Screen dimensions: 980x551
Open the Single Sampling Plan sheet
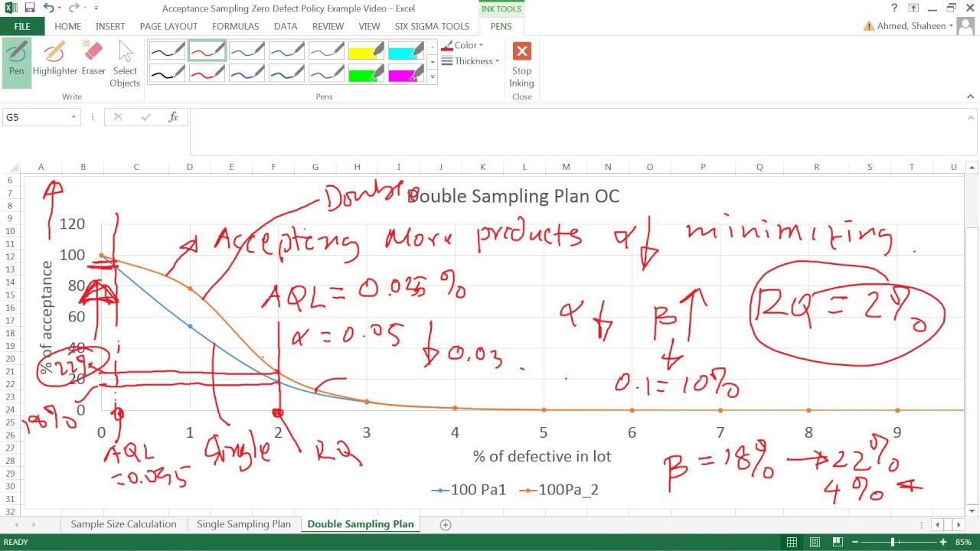point(243,524)
